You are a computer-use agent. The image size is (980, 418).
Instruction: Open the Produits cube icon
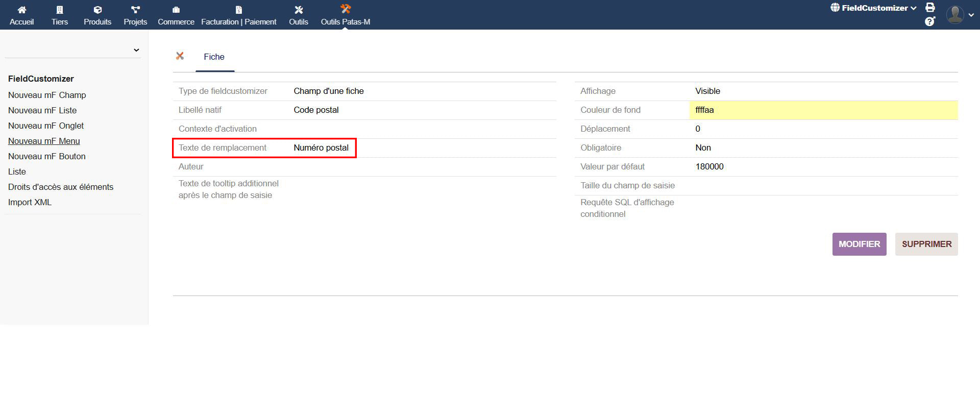[x=97, y=10]
